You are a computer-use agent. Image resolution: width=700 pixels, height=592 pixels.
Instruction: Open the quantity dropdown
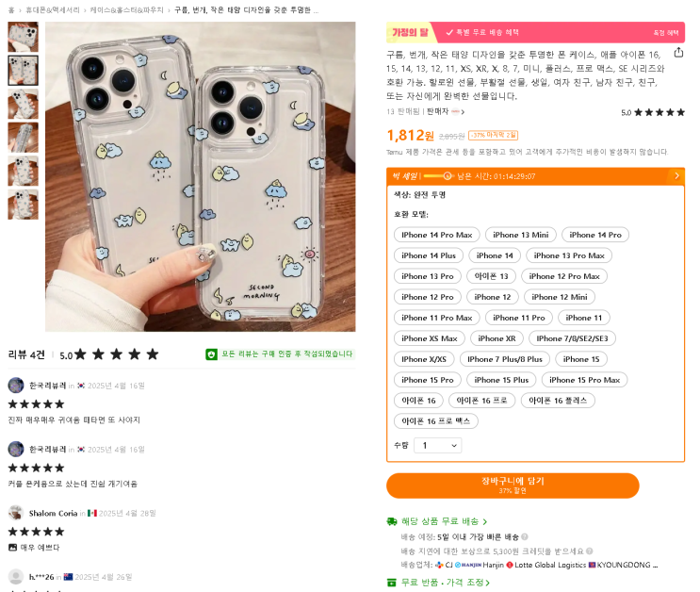(437, 446)
